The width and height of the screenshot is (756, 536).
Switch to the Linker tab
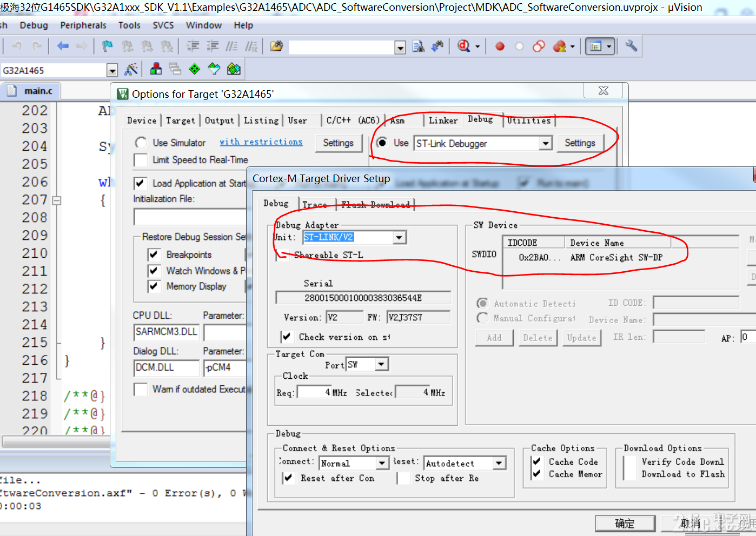pos(443,120)
